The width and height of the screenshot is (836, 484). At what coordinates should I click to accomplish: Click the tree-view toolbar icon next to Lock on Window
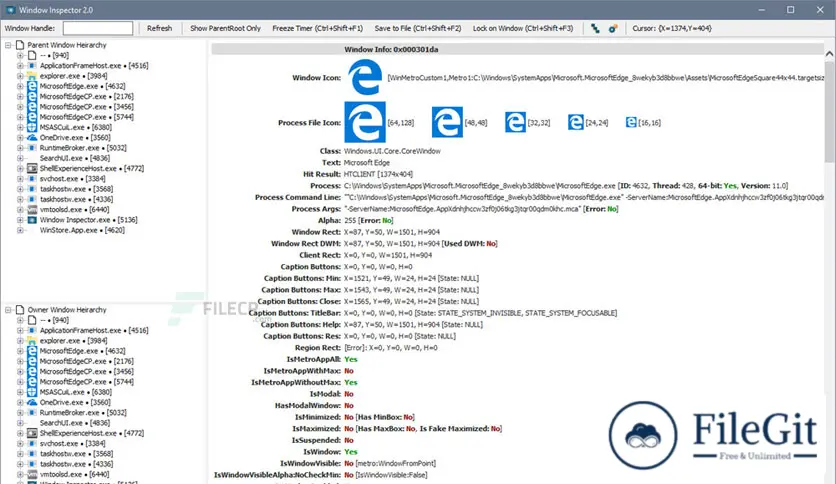tap(595, 28)
